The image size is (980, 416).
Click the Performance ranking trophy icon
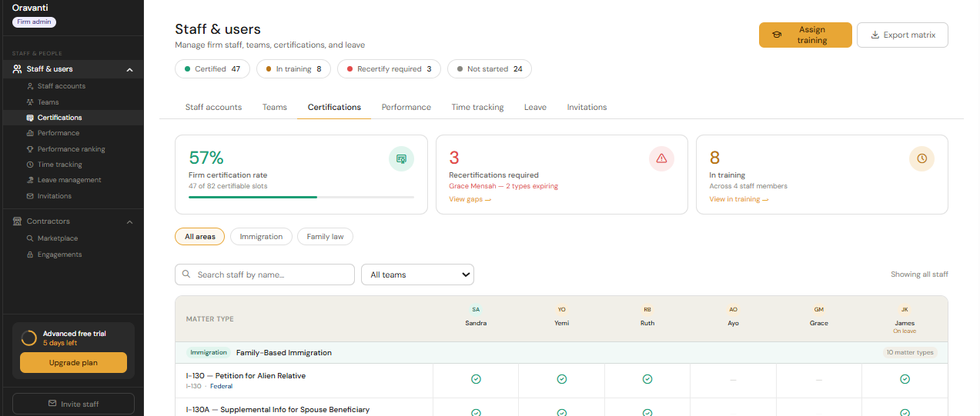click(30, 149)
